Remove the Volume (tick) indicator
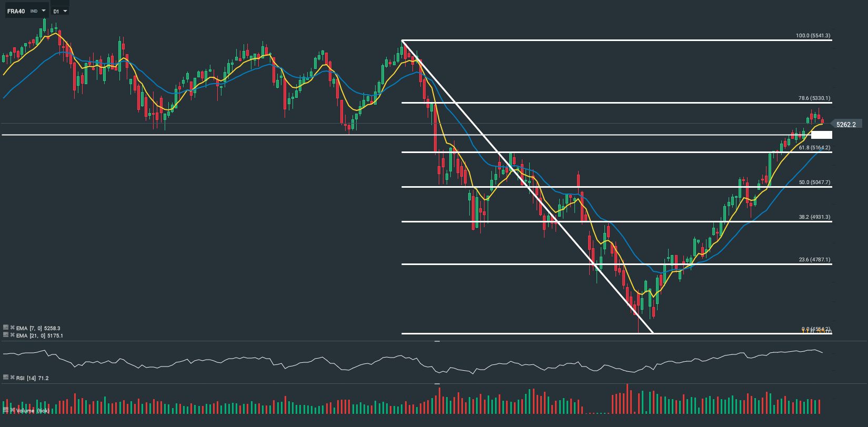Screen dimensions: 868x427 point(12,410)
